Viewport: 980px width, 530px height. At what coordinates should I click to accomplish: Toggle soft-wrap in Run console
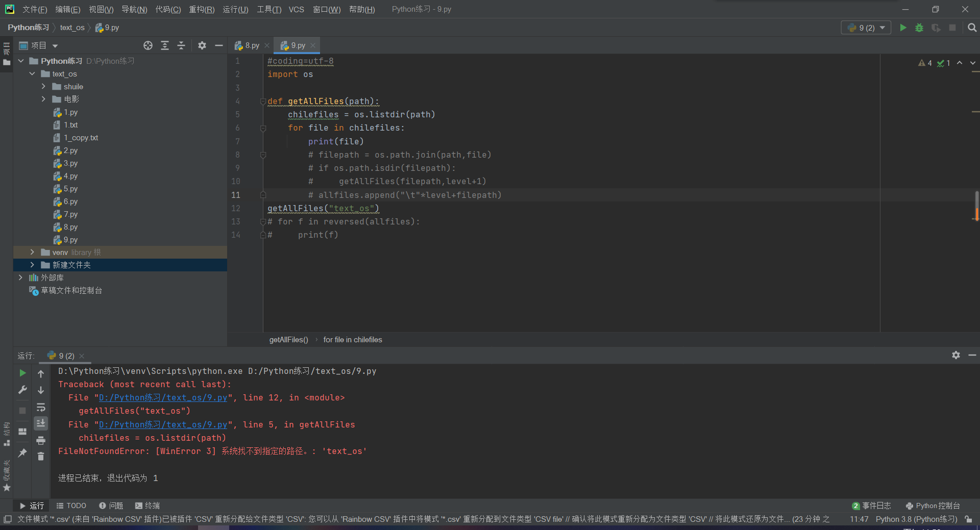(x=41, y=407)
